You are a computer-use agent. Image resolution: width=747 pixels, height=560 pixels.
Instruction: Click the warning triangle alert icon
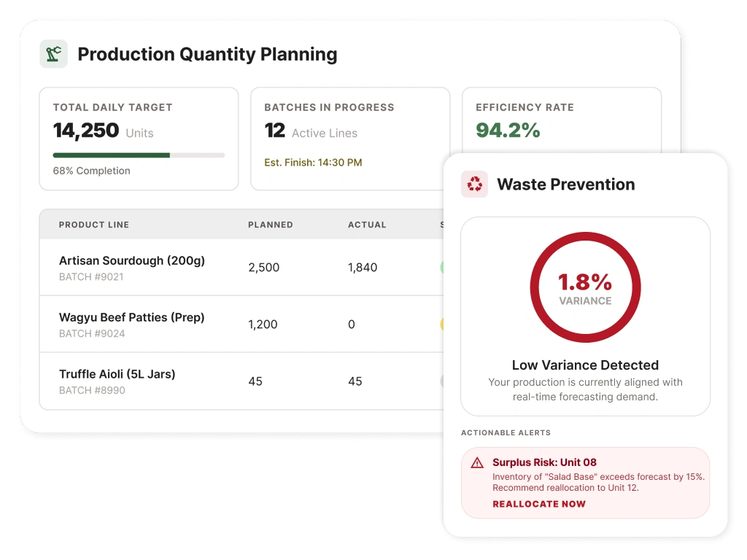pyautogui.click(x=477, y=462)
